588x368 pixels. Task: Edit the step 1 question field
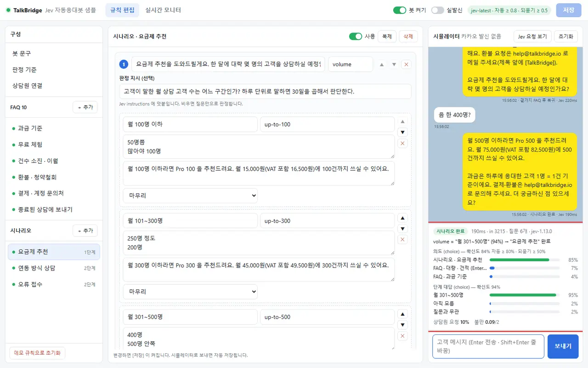[x=228, y=64]
